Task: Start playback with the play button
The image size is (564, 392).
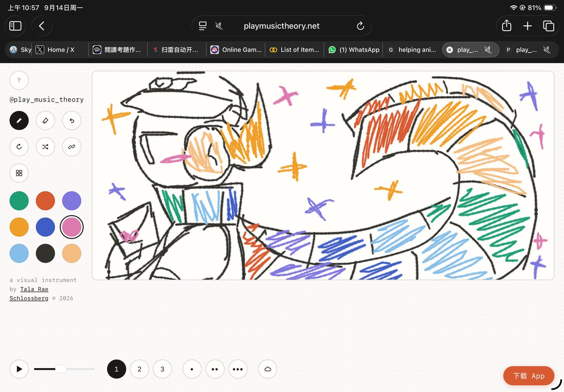Action: point(19,369)
